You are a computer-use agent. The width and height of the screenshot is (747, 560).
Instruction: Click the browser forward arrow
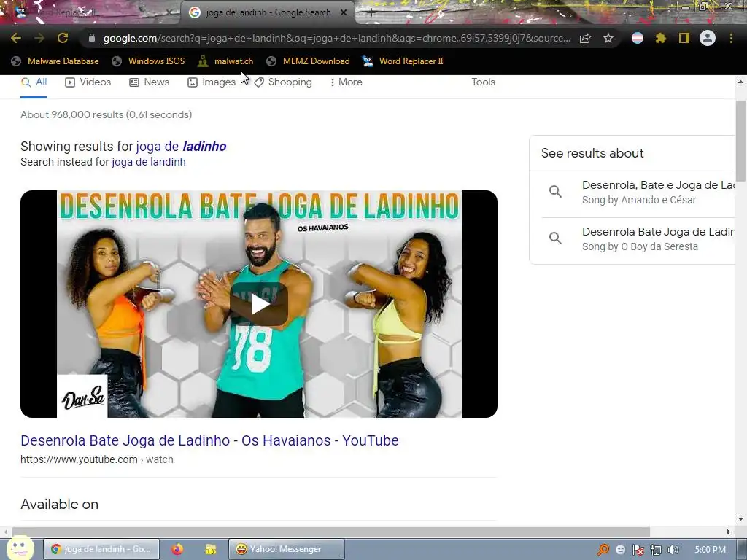[39, 38]
